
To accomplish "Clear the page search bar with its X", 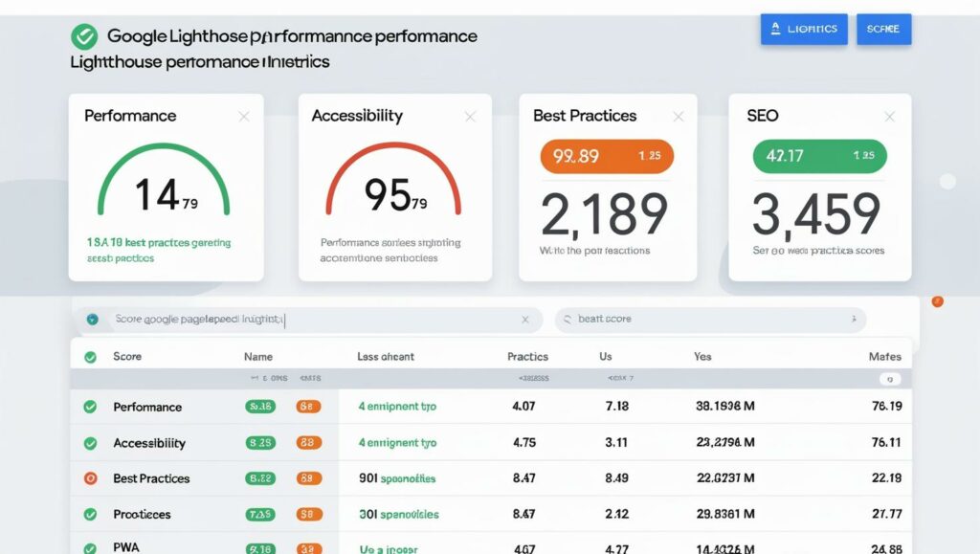I will (x=525, y=320).
